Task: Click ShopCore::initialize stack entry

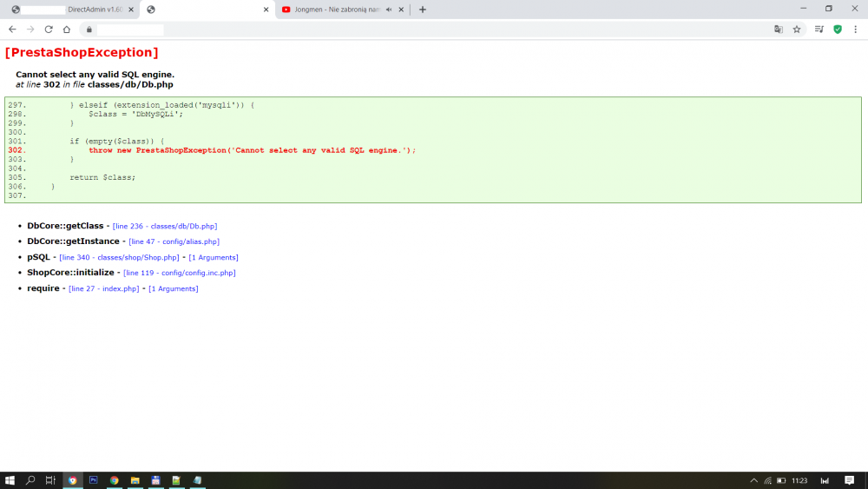Action: pos(70,273)
